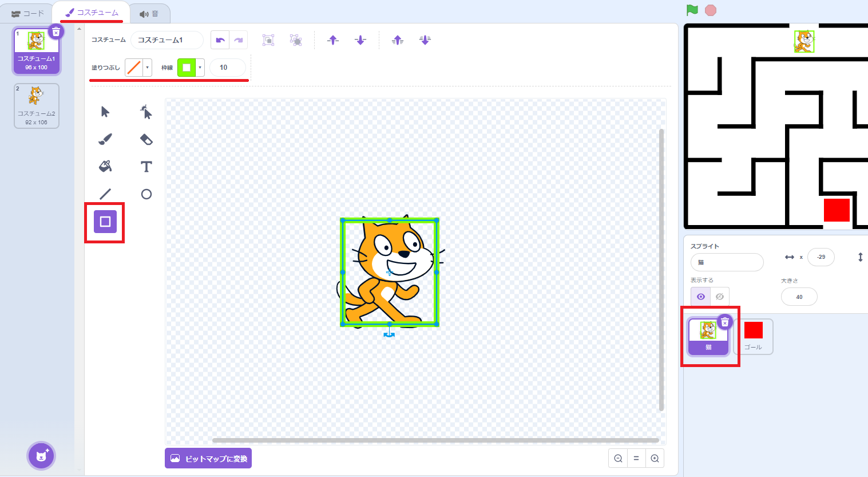Select the Text tool
The image size is (868, 477).
pos(146,167)
